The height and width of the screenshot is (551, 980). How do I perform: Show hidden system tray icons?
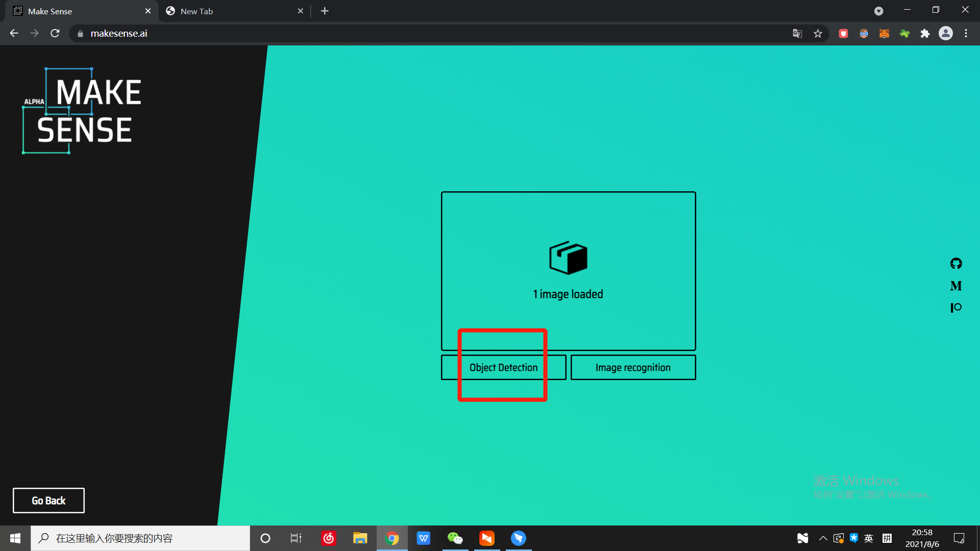(823, 538)
